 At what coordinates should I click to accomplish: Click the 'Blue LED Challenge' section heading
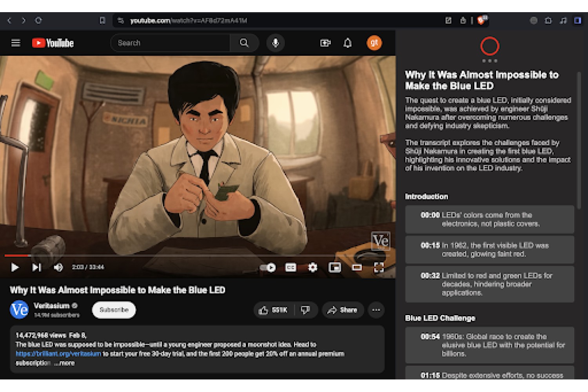(440, 318)
